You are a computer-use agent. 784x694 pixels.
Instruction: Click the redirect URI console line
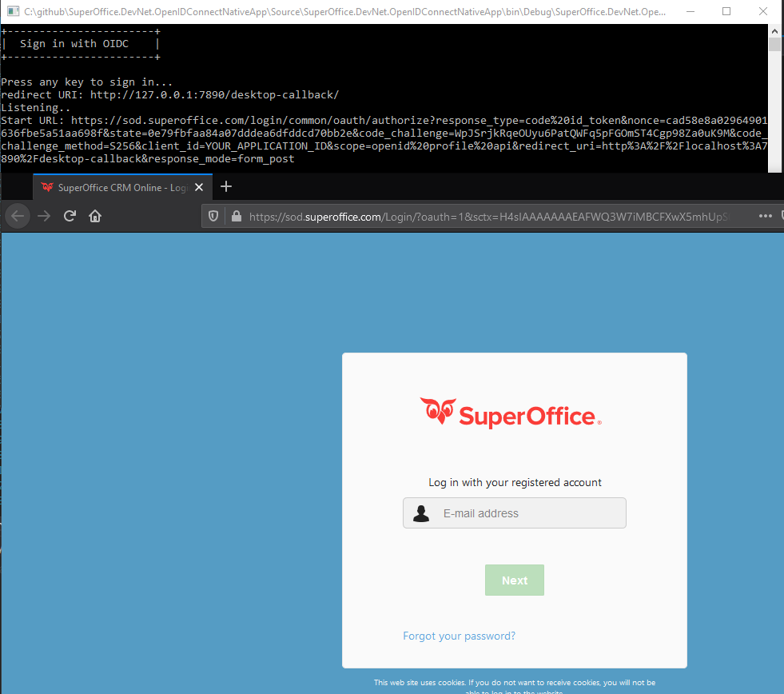tap(170, 95)
